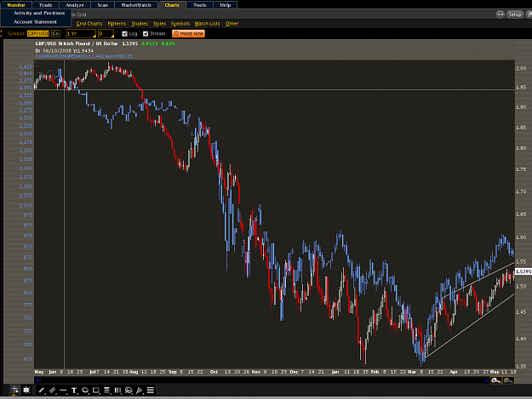This screenshot has height=399, width=532.
Task: Open the Other menu
Action: click(x=232, y=23)
